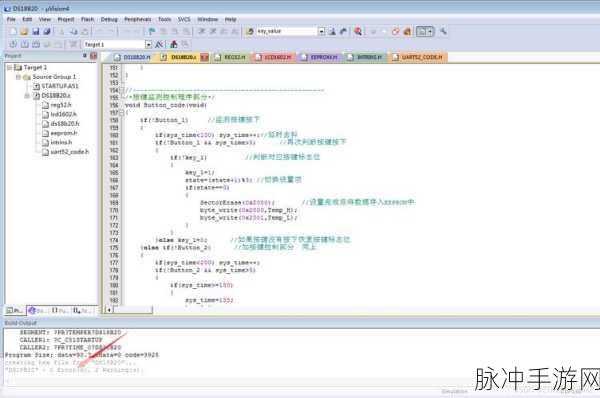Click the Rebuild all target files icon
Screen dimensions: 600x398
tap(36, 44)
